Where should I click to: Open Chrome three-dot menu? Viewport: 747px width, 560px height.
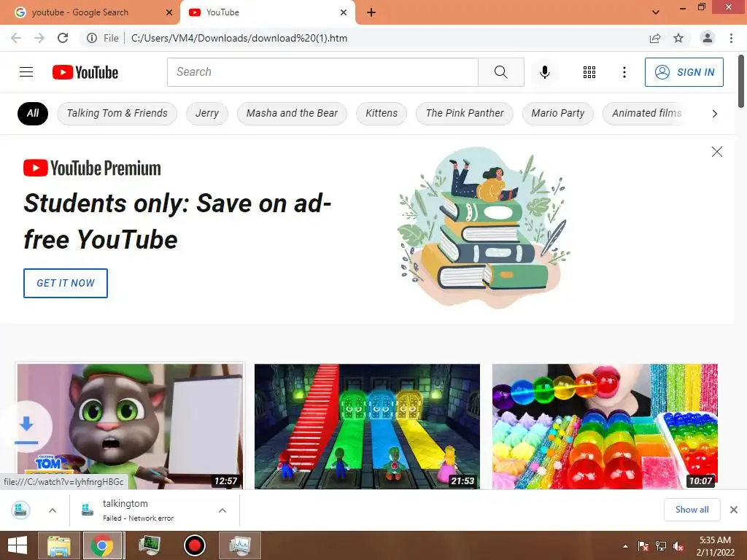coord(731,38)
